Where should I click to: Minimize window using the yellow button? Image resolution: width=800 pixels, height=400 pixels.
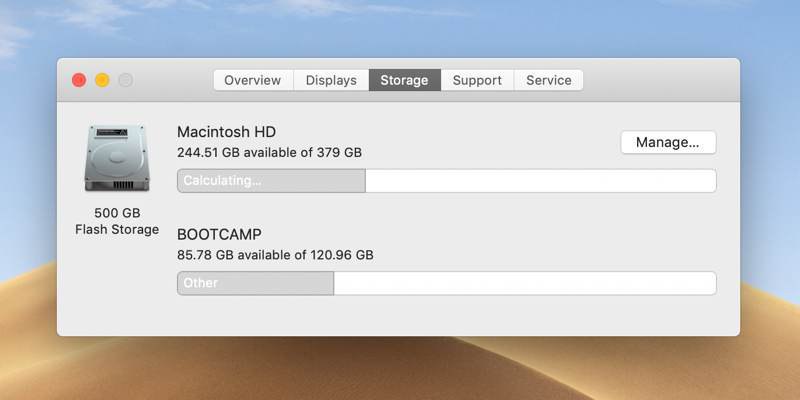103,80
